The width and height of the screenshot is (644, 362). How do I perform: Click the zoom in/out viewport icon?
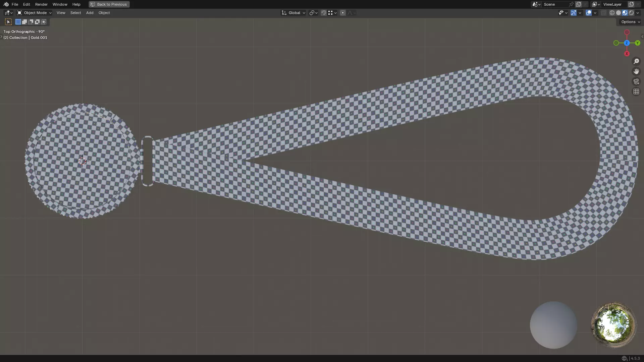(x=636, y=61)
